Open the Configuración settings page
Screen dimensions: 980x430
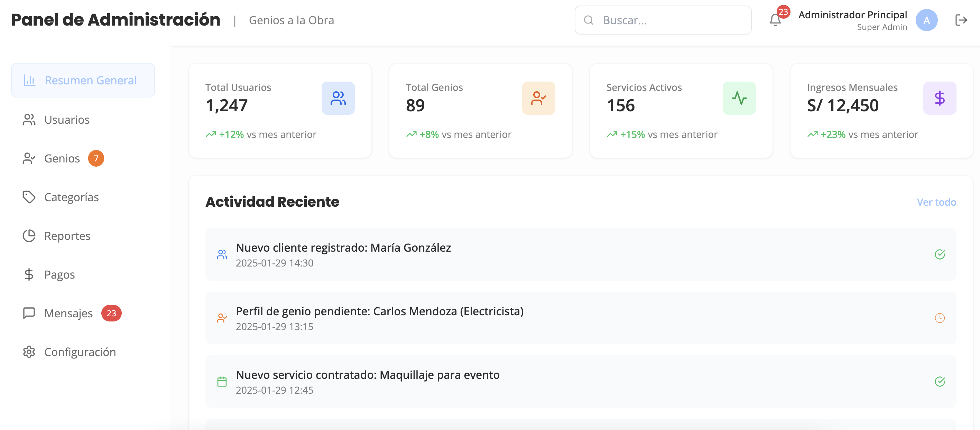pyautogui.click(x=80, y=352)
